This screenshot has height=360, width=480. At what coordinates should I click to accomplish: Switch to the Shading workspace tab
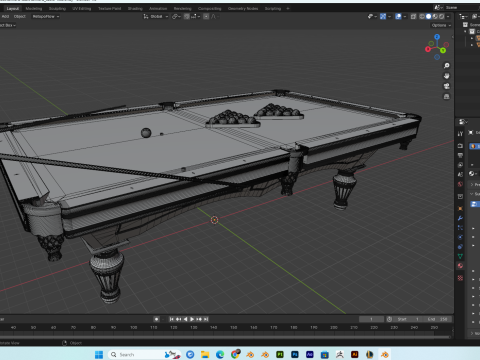(x=135, y=8)
